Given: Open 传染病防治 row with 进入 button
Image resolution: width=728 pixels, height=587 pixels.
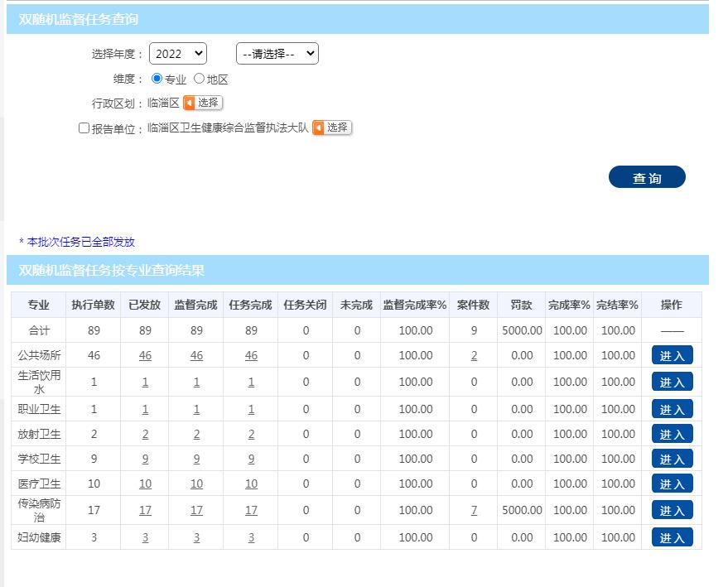Looking at the screenshot, I should tap(672, 510).
